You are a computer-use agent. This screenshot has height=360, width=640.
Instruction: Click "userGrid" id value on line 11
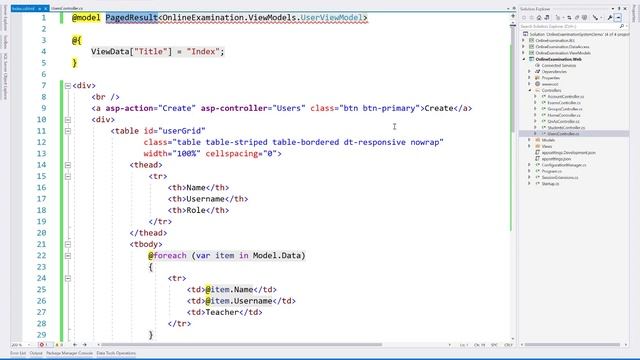181,131
